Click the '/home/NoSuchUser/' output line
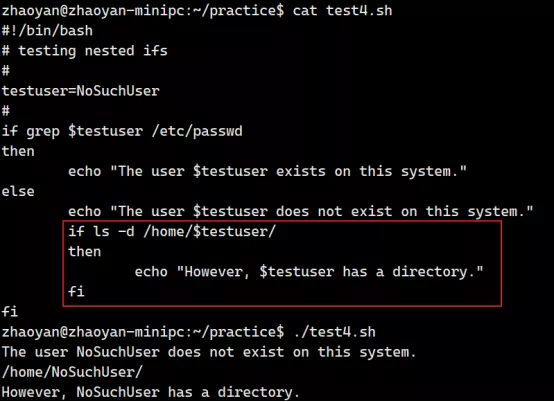 pyautogui.click(x=72, y=372)
